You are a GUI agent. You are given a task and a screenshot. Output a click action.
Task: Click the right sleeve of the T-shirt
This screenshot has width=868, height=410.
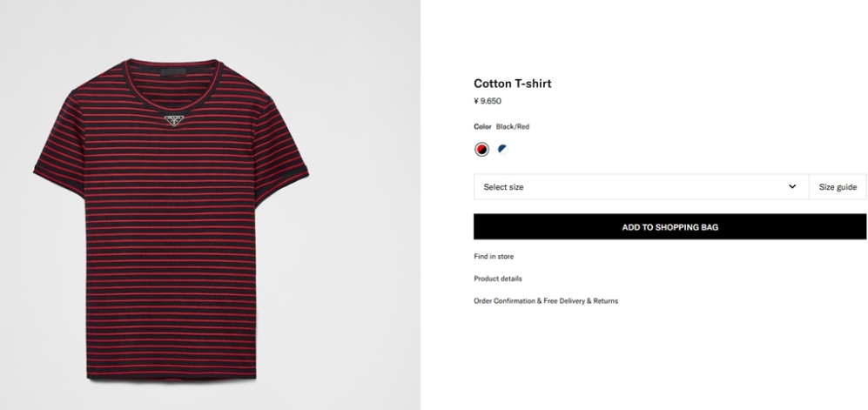(x=282, y=146)
